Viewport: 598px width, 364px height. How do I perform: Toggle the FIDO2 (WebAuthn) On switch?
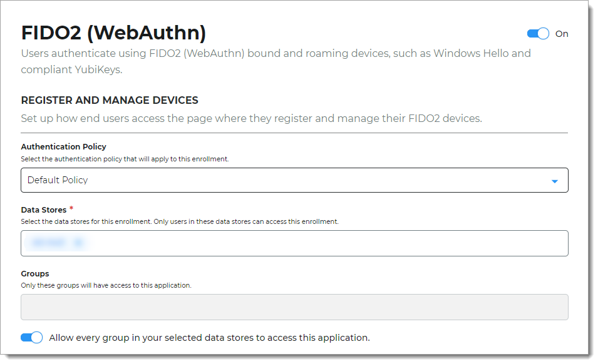pos(538,34)
